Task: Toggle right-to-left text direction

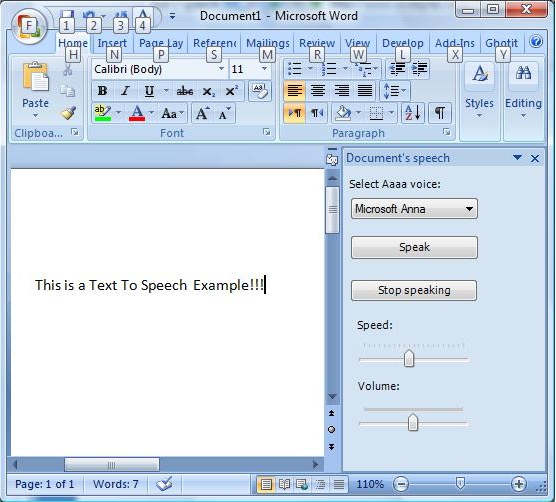Action: click(x=317, y=113)
